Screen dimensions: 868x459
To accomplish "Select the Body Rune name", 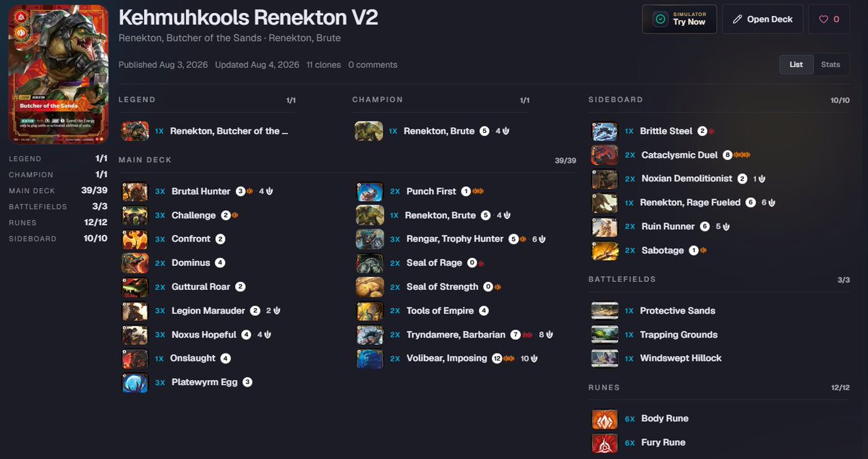I will click(x=665, y=419).
